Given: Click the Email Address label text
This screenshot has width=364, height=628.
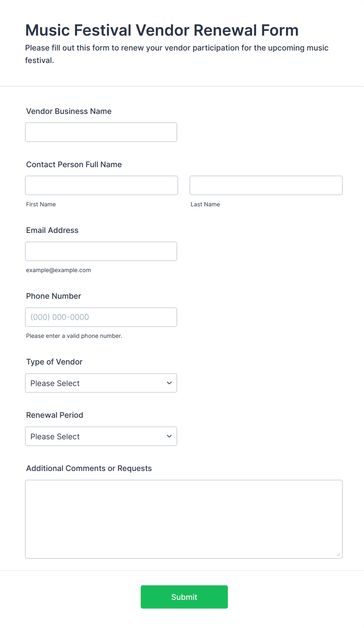Looking at the screenshot, I should coord(52,230).
